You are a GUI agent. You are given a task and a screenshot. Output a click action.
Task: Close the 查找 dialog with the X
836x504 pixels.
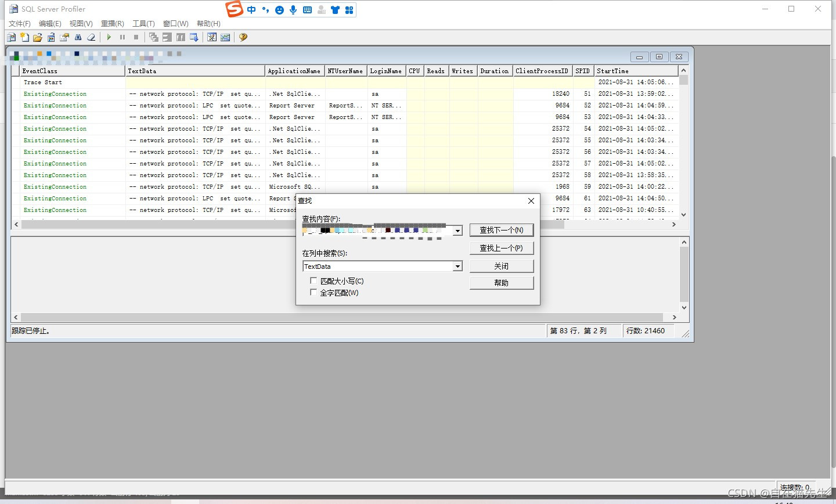(x=531, y=200)
